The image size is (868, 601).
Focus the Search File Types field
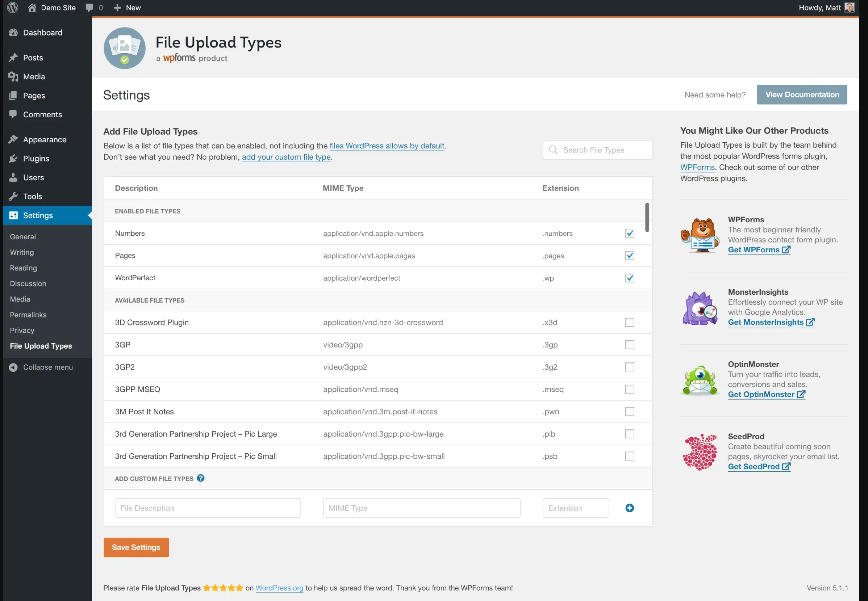tap(597, 150)
